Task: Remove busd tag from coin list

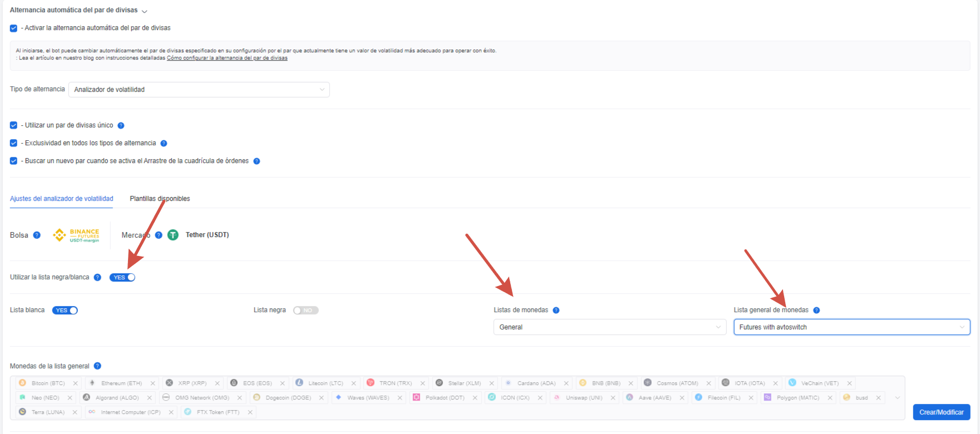Action: pyautogui.click(x=878, y=398)
